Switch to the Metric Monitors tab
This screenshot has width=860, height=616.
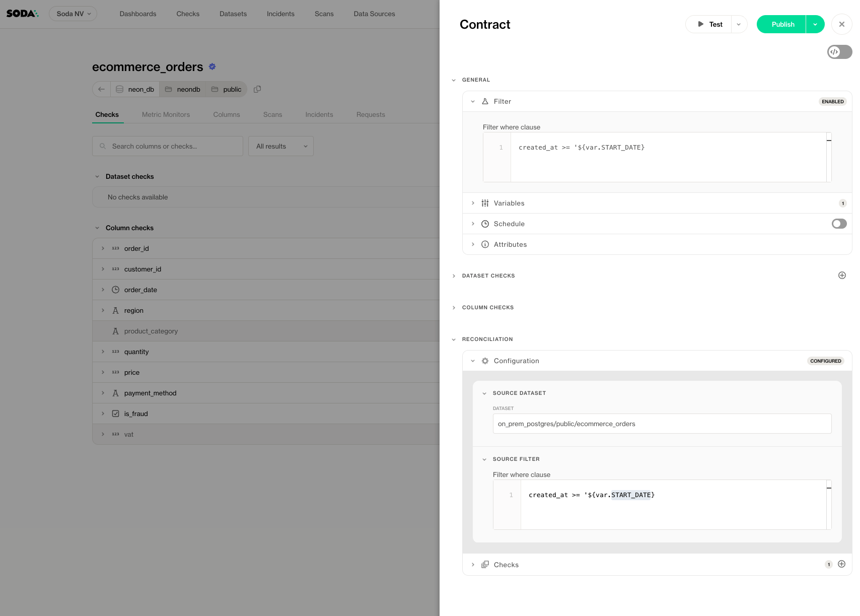(166, 114)
